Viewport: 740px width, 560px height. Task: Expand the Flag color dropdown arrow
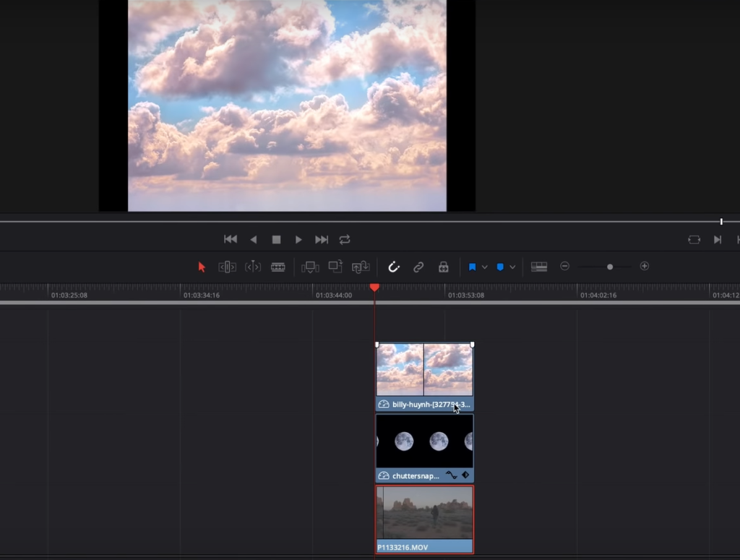tap(485, 267)
